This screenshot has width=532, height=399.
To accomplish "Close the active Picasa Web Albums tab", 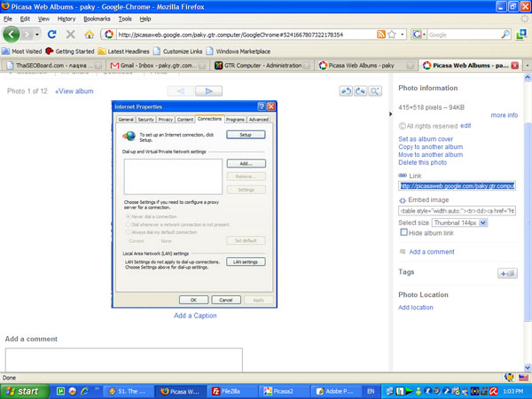I will click(x=514, y=66).
